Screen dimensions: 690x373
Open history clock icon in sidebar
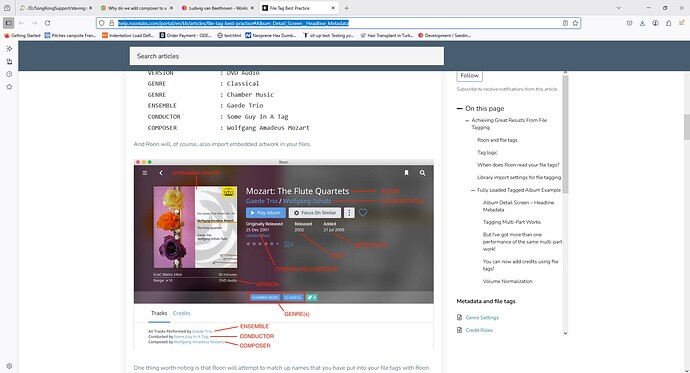click(9, 74)
